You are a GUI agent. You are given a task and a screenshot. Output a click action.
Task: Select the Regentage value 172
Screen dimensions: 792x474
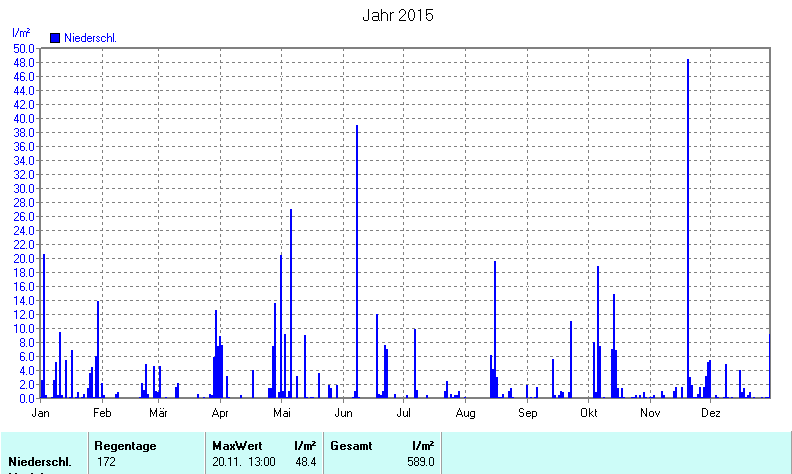[x=105, y=462]
